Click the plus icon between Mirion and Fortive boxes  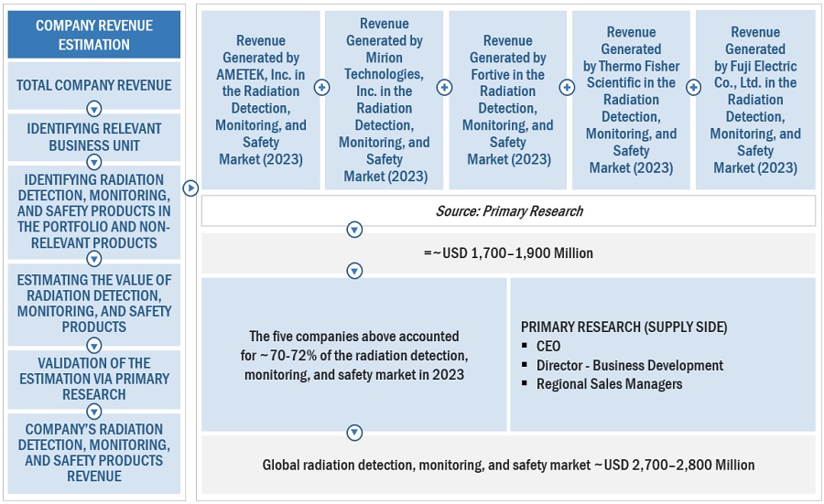pyautogui.click(x=444, y=88)
